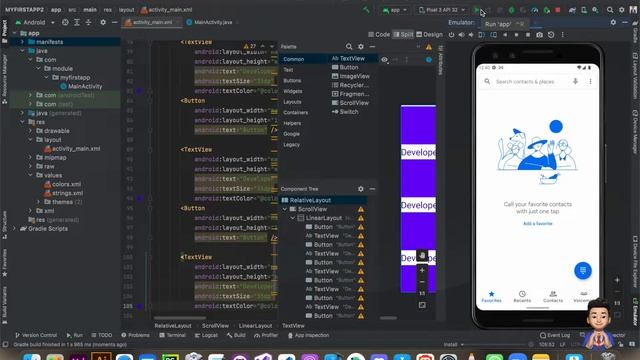
Task: Switch editor to Design view
Action: tap(429, 35)
